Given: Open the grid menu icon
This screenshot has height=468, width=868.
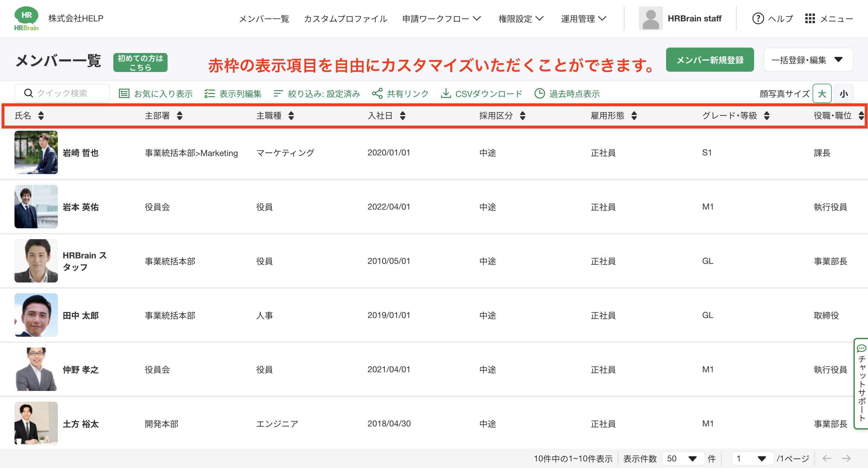Looking at the screenshot, I should tap(810, 18).
